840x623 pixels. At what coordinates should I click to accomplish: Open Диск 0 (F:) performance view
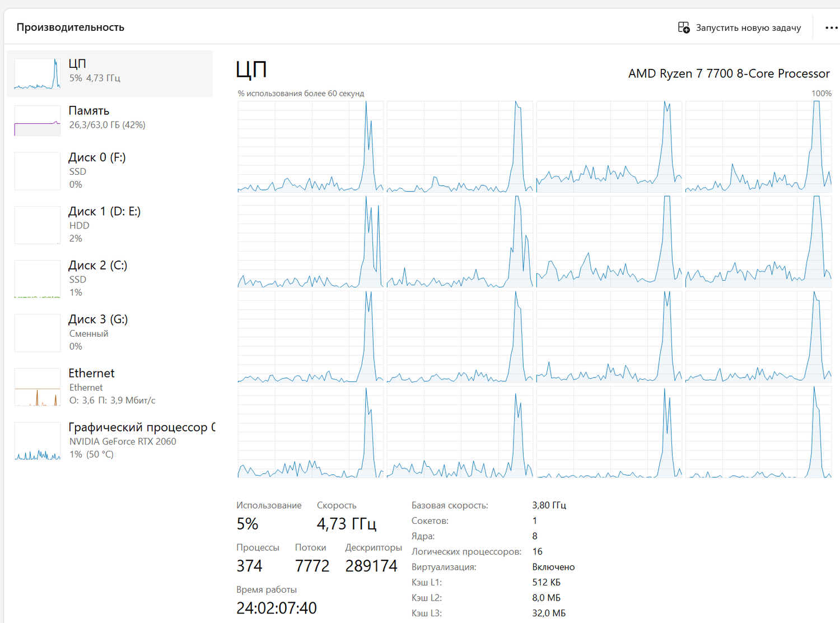(x=110, y=171)
